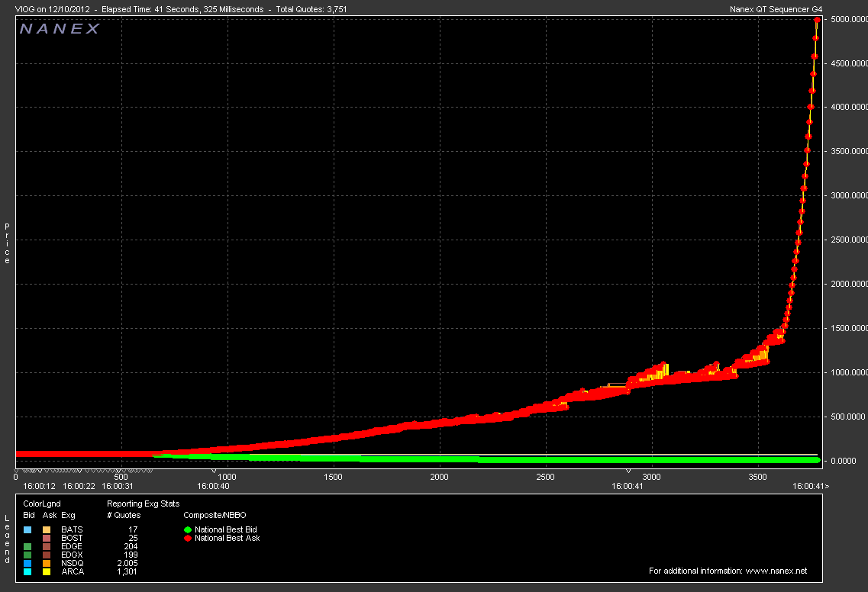Select the EDGX ask color swatch
This screenshot has height=592, width=868.
tap(47, 555)
